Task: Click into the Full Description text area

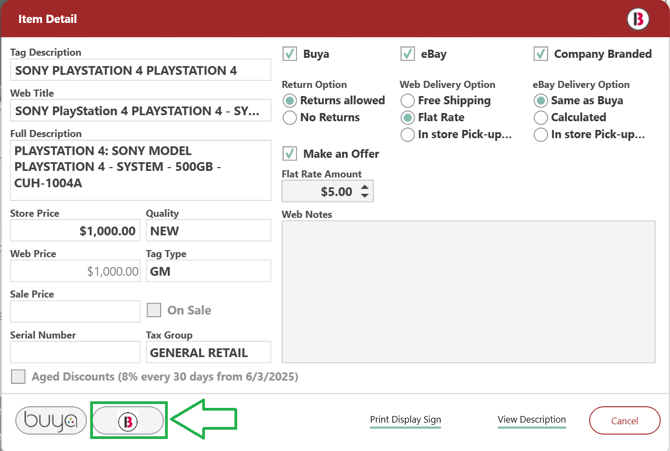Action: point(141,170)
